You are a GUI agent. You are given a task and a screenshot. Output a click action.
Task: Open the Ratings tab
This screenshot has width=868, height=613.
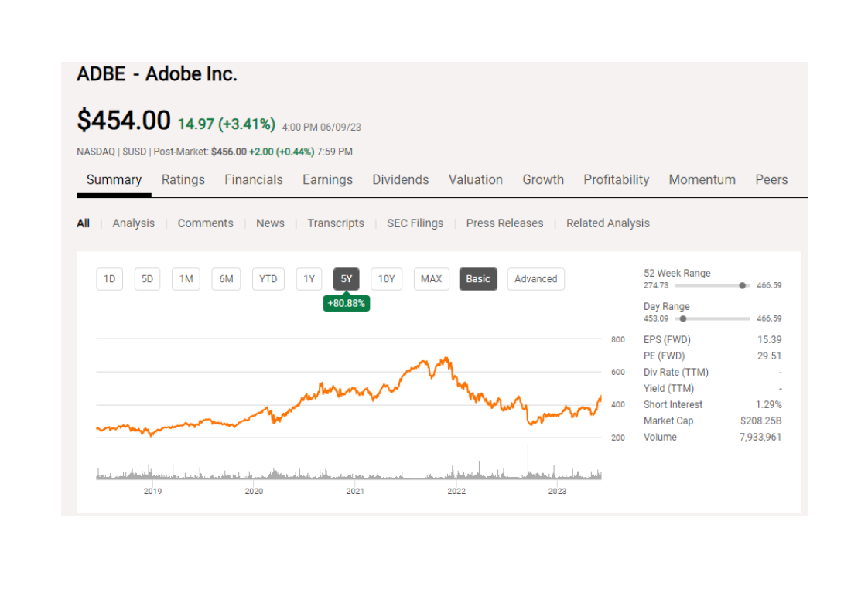pos(183,180)
